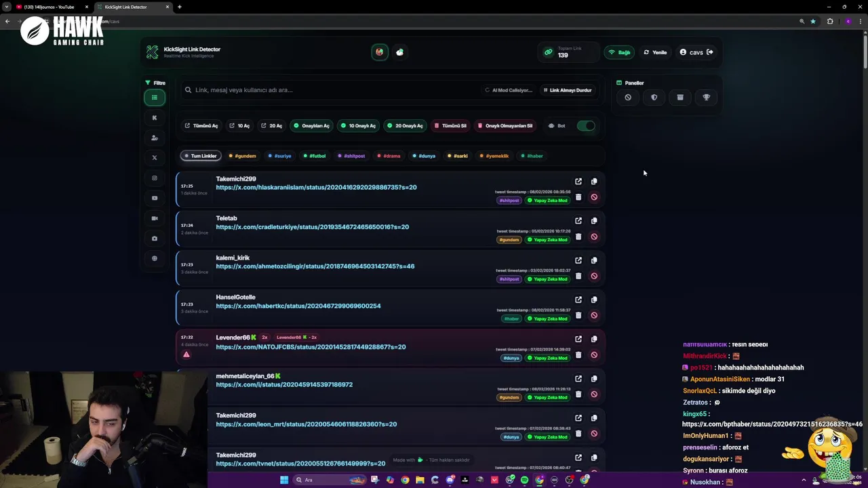
Task: Click Onaylı Olmayanları Sil button
Action: [505, 125]
